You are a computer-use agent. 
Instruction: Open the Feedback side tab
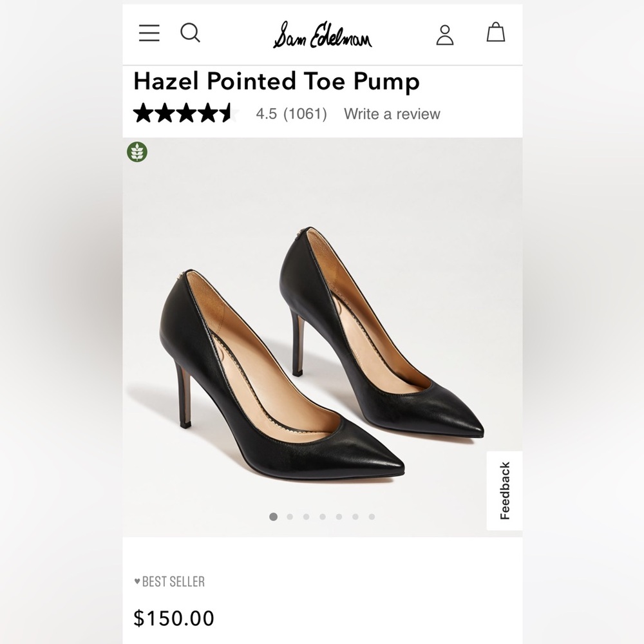[504, 488]
